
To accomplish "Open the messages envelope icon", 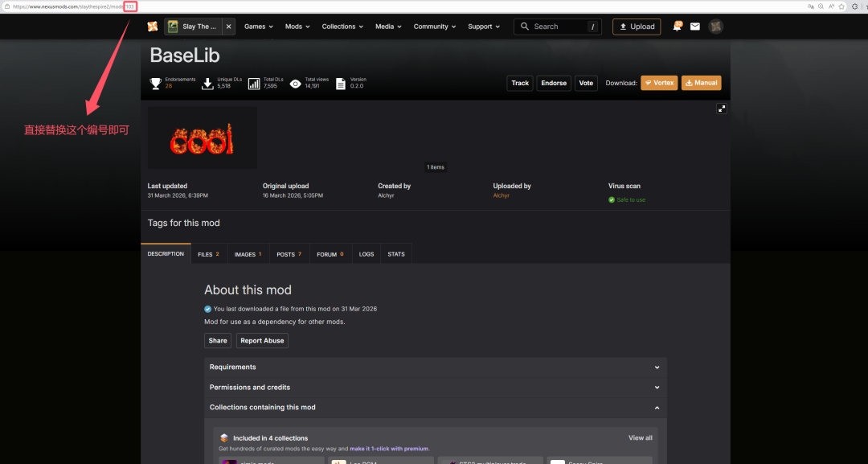I will point(694,27).
